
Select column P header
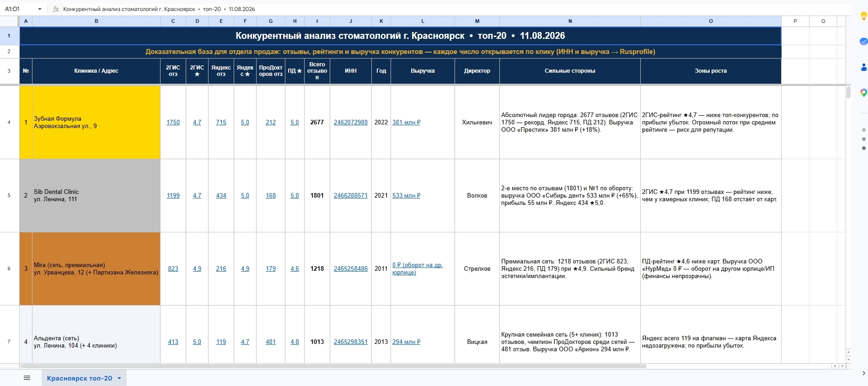[x=795, y=21]
